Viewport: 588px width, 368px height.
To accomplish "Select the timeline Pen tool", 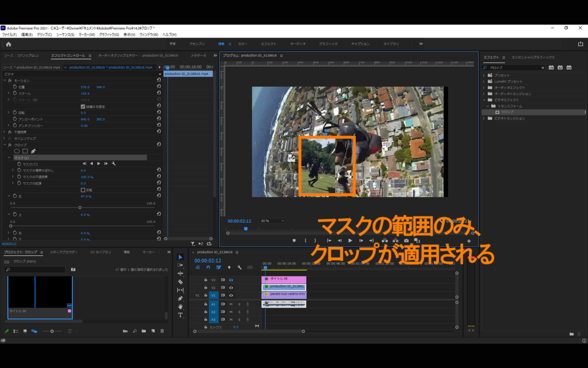I will coord(180,298).
